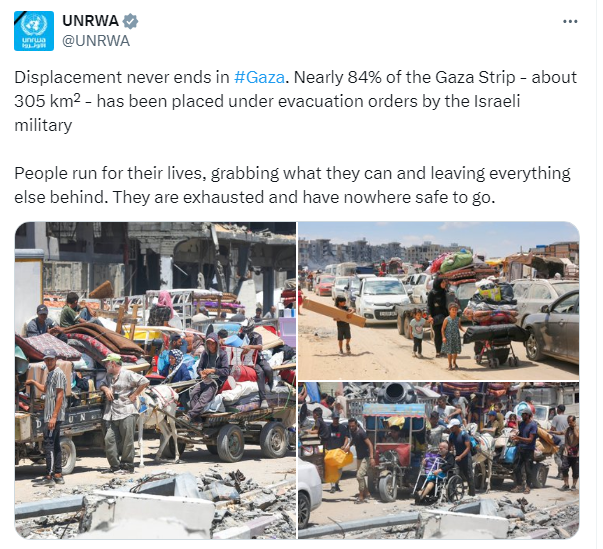Click the man in the wheelchair
Screen dimensions: 603x549
(438, 471)
